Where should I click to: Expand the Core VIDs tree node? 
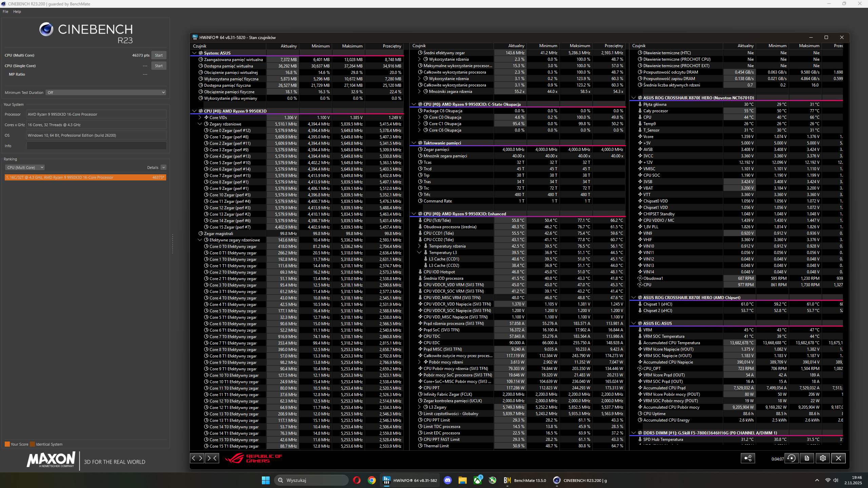200,118
